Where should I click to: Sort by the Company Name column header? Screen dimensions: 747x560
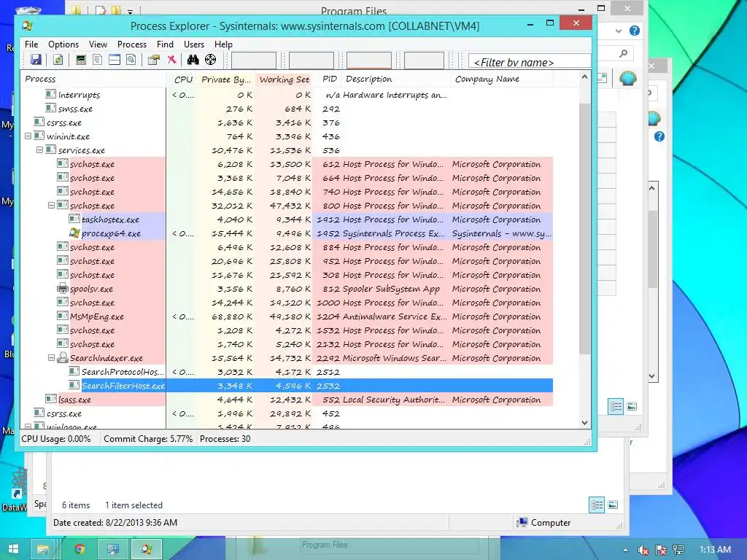501,79
